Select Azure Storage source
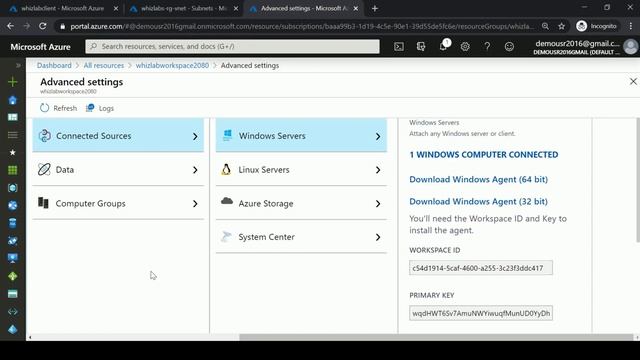 click(301, 203)
